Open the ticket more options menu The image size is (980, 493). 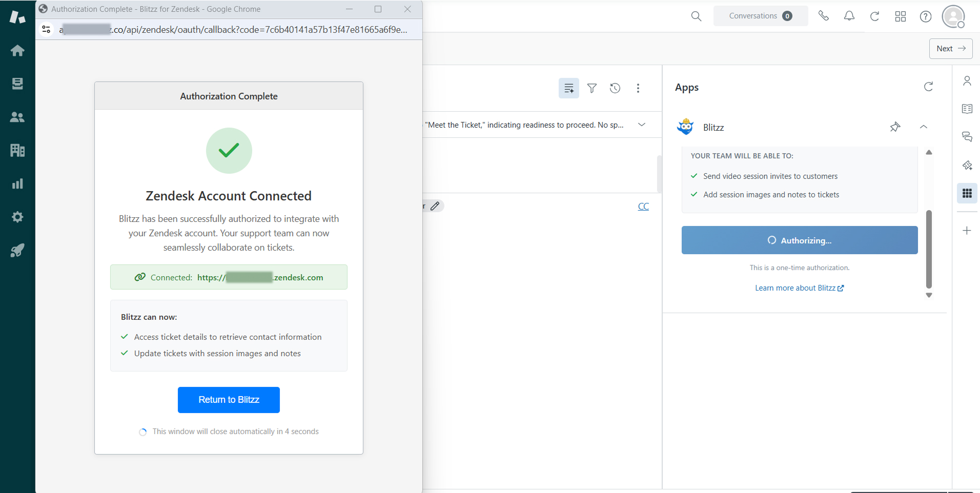click(x=638, y=88)
